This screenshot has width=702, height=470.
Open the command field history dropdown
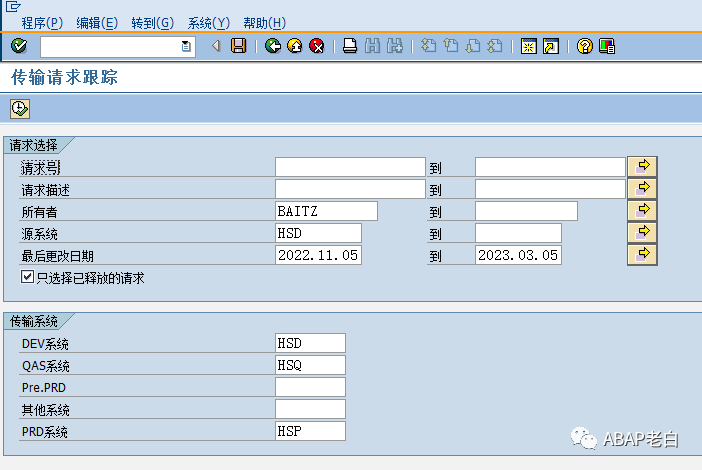pos(186,46)
